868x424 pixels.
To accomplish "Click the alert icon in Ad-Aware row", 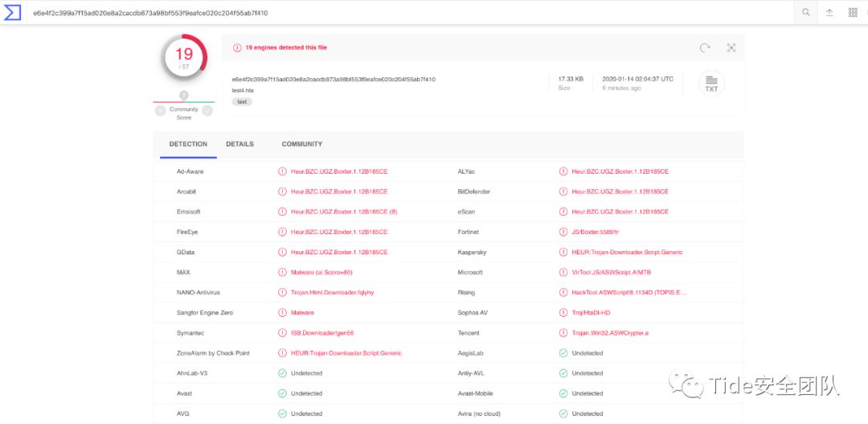I will [282, 171].
